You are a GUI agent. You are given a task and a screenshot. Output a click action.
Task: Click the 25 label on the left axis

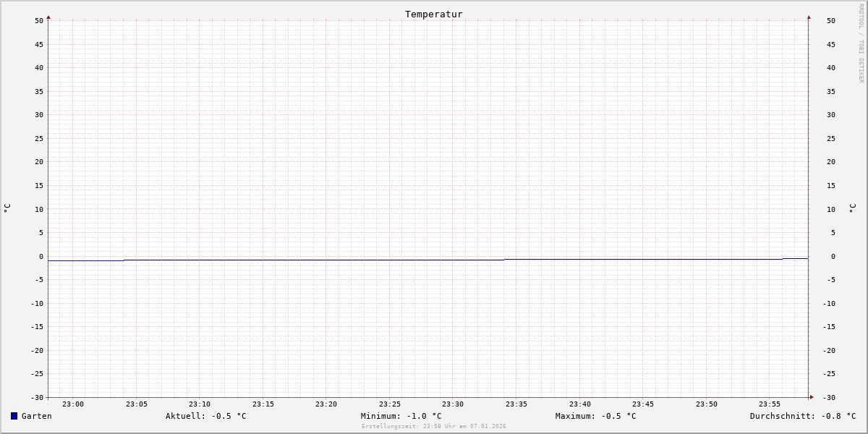pyautogui.click(x=39, y=139)
